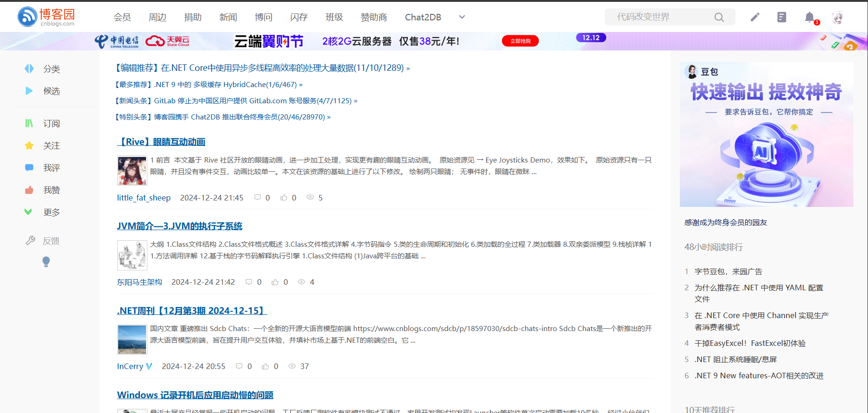Click view count eye icon on Rive post
Viewport: 868px width, 413px height.
coord(310,197)
